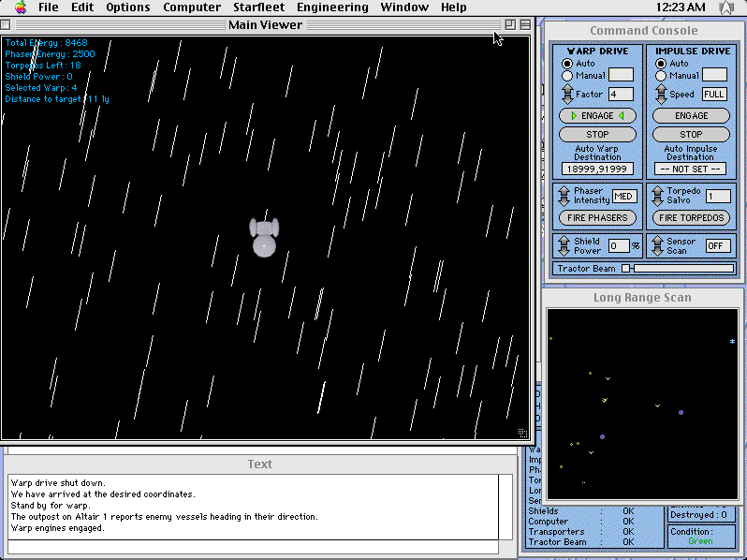Click the application switcher icon in menu bar
The width and height of the screenshot is (747, 560).
726,7
